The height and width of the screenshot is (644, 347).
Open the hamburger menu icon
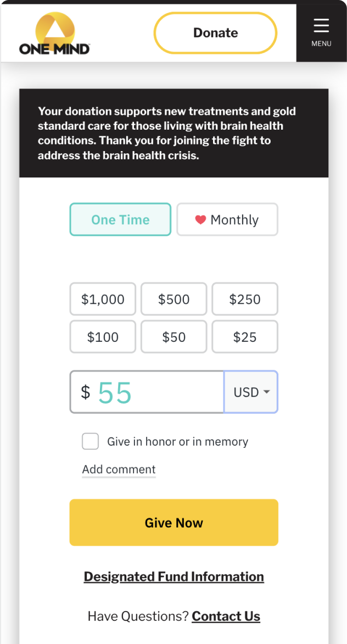[321, 26]
